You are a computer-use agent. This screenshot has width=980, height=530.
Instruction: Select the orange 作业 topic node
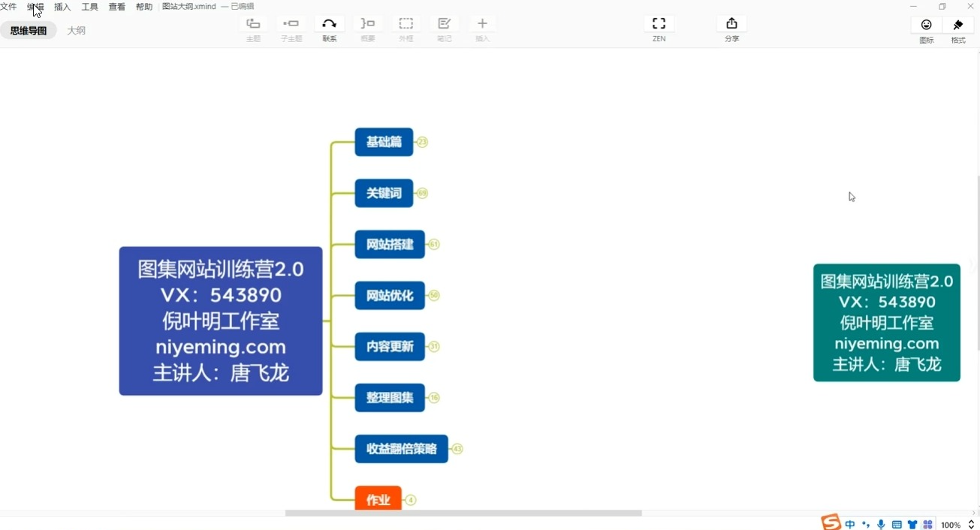(378, 498)
